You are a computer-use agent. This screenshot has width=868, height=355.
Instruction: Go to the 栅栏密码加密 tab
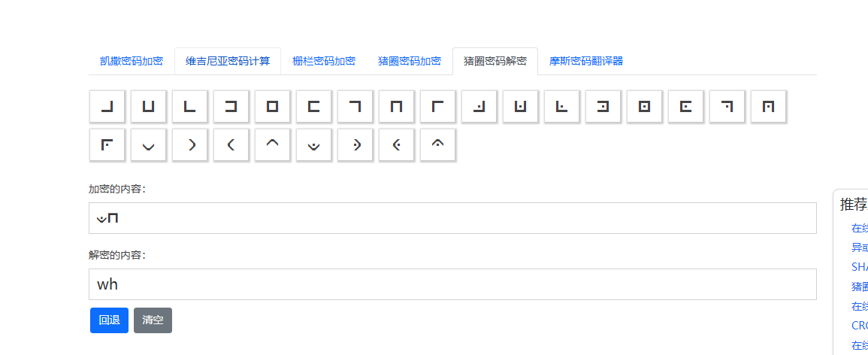(x=324, y=61)
